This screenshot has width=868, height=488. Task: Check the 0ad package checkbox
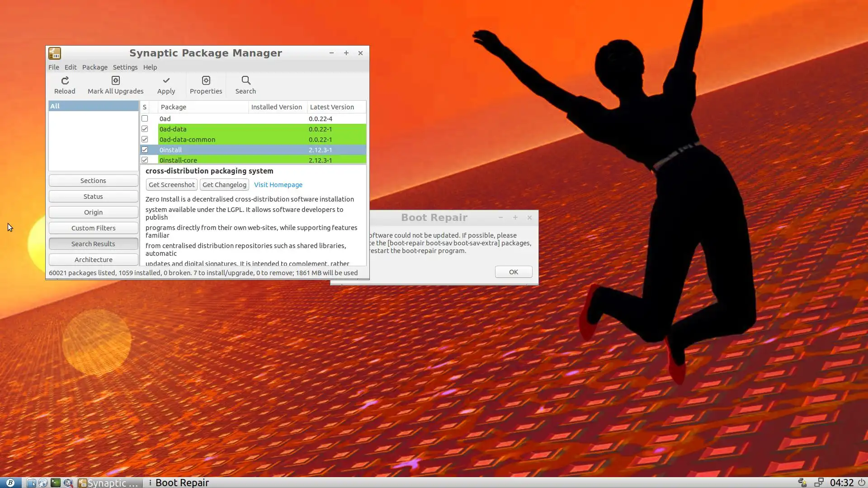coord(145,118)
